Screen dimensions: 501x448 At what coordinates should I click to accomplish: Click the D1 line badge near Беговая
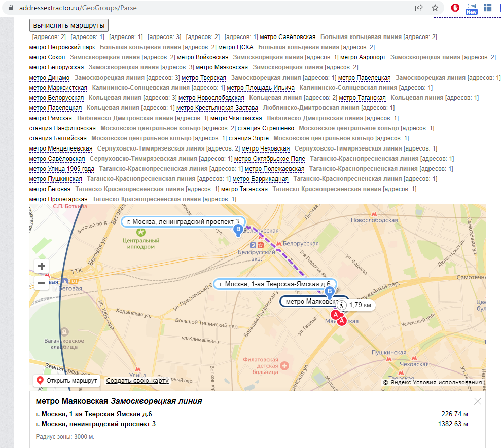click(74, 281)
